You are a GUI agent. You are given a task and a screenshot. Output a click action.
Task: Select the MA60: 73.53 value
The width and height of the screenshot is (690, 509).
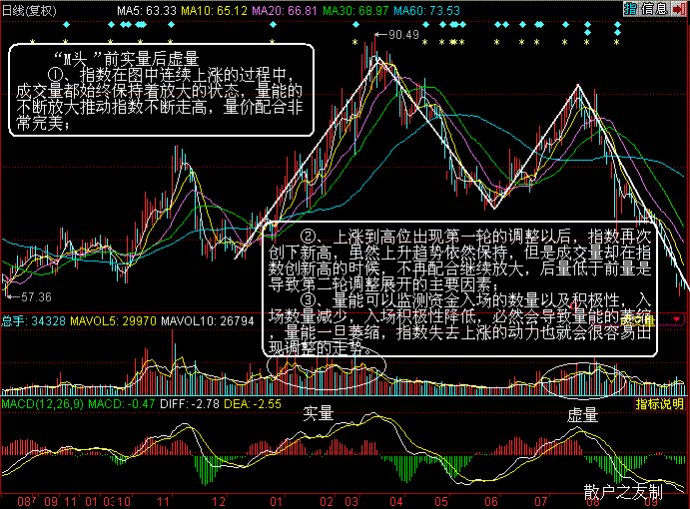(x=426, y=11)
